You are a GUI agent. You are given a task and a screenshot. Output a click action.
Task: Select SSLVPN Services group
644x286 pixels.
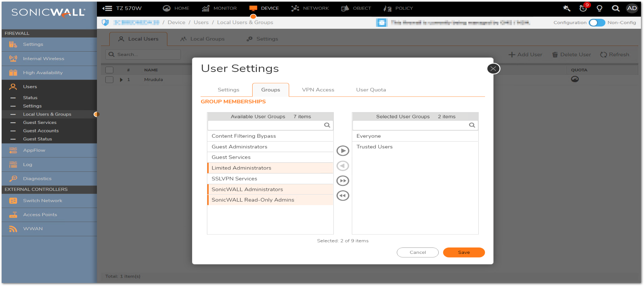click(x=270, y=179)
